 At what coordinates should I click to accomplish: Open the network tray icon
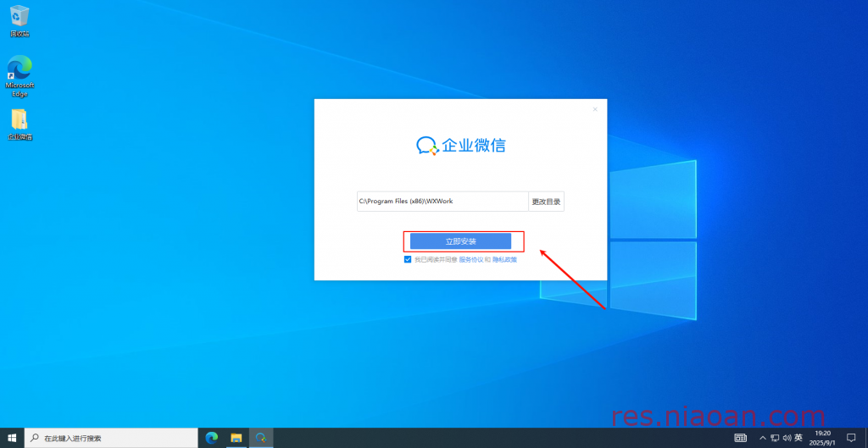pos(775,438)
